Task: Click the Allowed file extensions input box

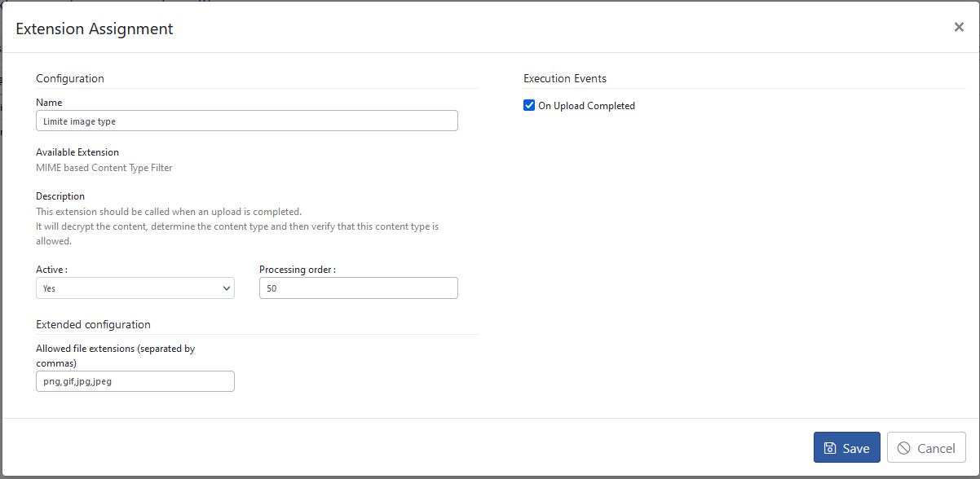Action: [135, 381]
